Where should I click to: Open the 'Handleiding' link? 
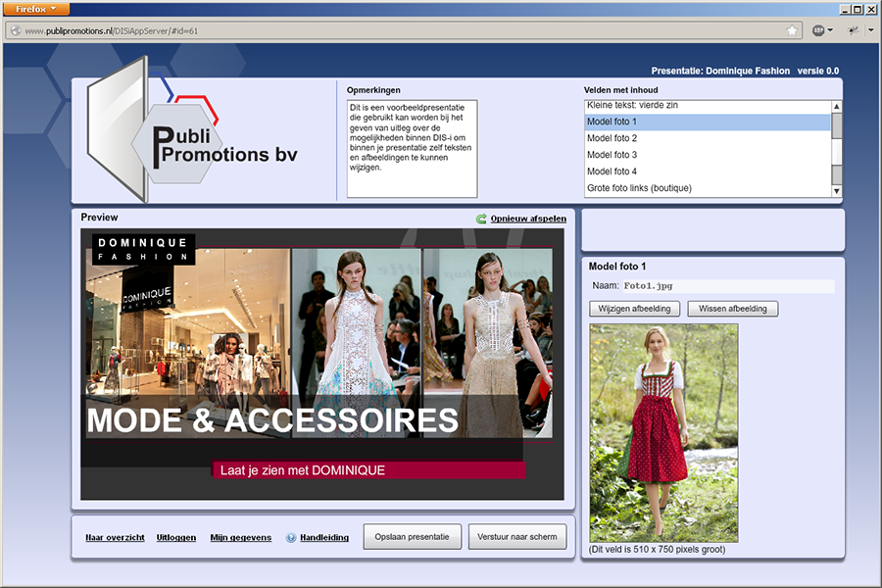324,538
